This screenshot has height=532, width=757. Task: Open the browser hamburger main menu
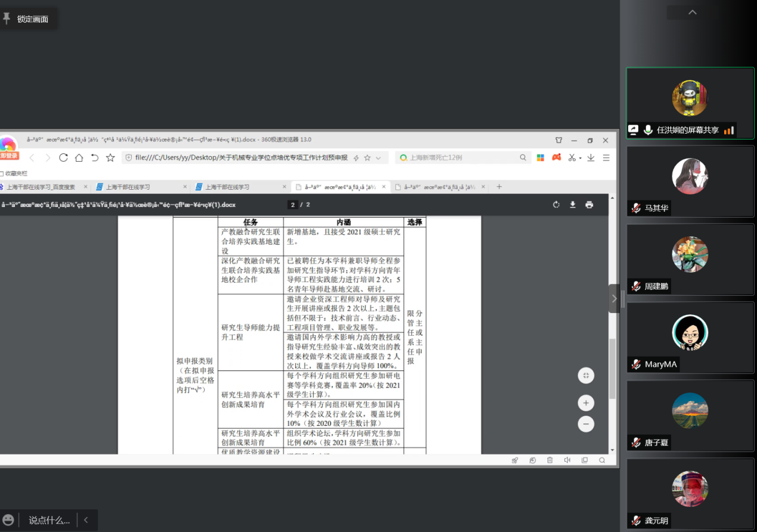pyautogui.click(x=606, y=157)
